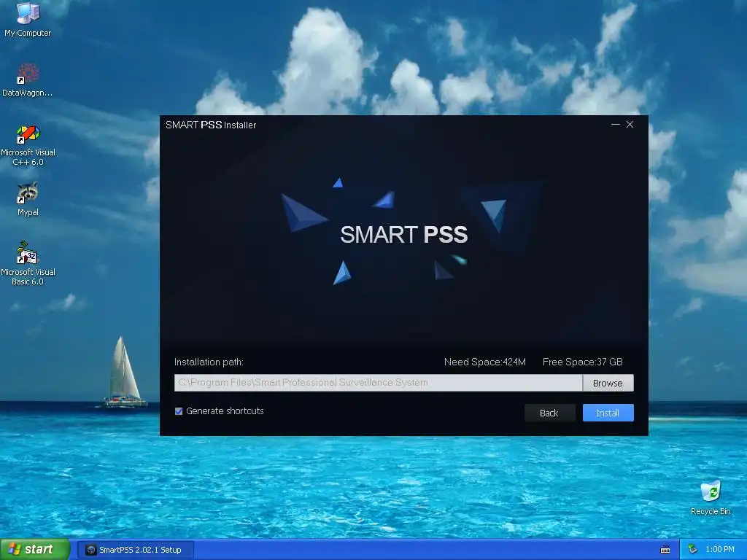Select the Recycle Bin desktop icon

point(711,497)
